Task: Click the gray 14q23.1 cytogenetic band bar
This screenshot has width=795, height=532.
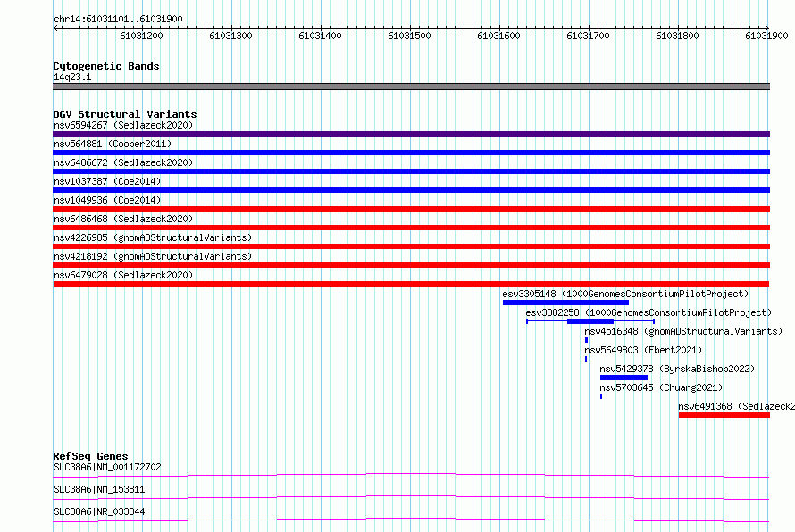Action: click(411, 87)
